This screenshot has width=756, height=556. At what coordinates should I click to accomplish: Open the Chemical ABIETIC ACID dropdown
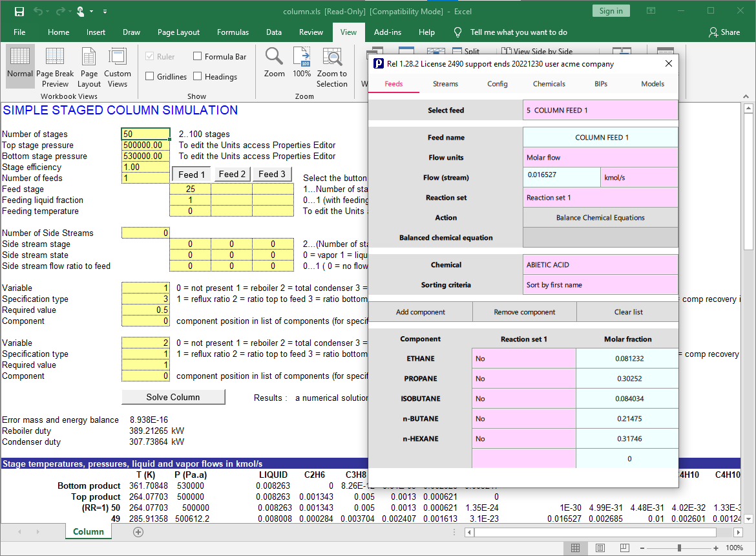(600, 264)
